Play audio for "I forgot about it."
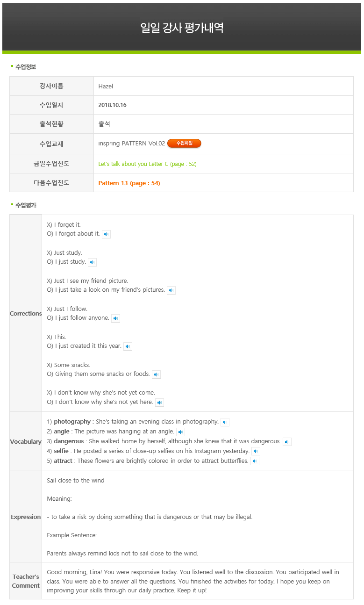This screenshot has width=364, height=605. tap(107, 234)
